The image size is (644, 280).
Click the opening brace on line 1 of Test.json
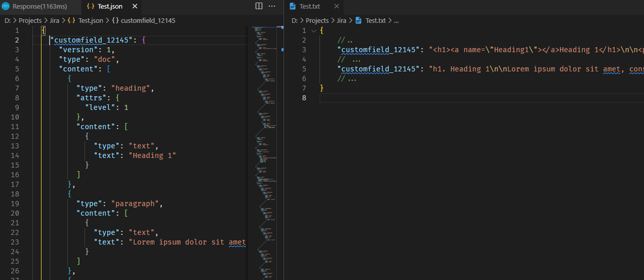[x=43, y=31]
